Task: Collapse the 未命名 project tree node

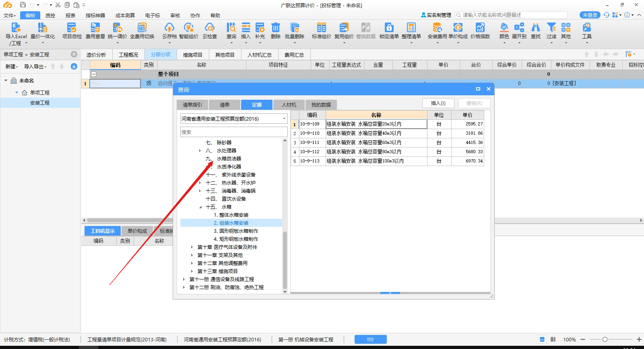Action: click(6, 81)
